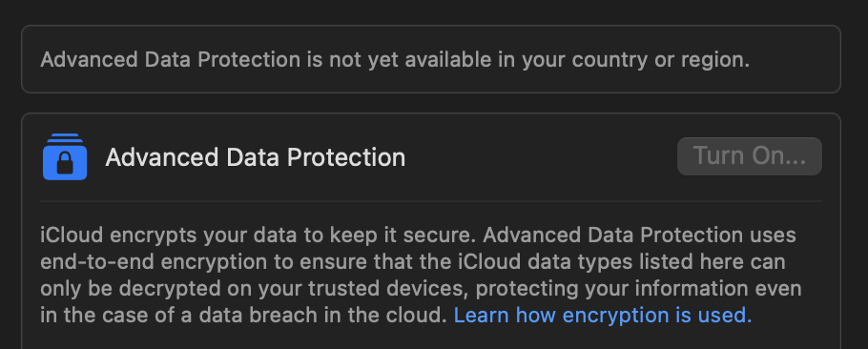868x349 pixels.
Task: Click the Advanced Data Protection heading
Action: tap(256, 157)
